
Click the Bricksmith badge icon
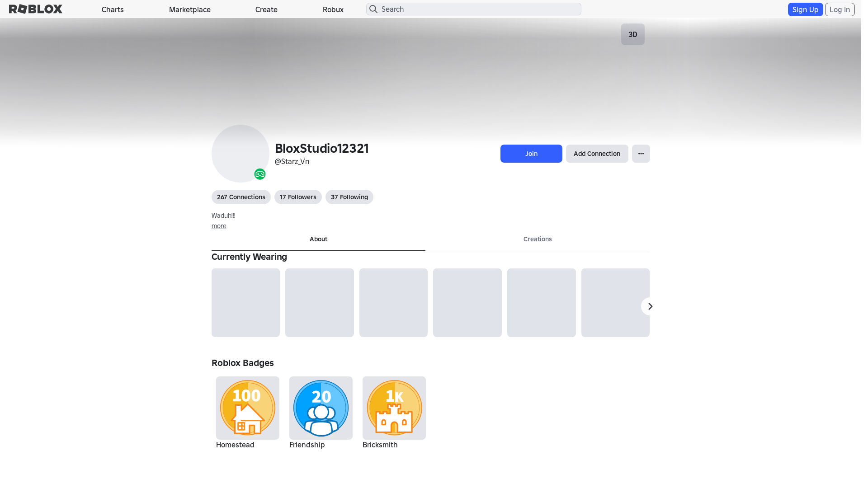pyautogui.click(x=394, y=408)
